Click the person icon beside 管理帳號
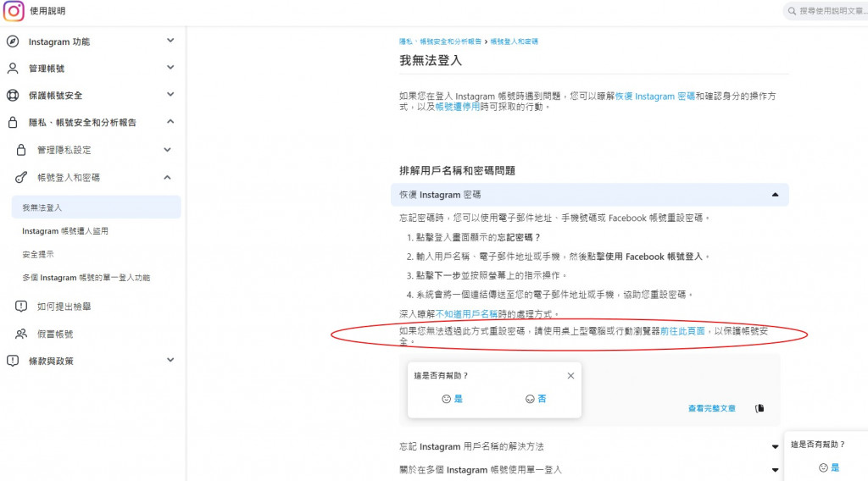Image resolution: width=868 pixels, height=481 pixels. point(12,68)
